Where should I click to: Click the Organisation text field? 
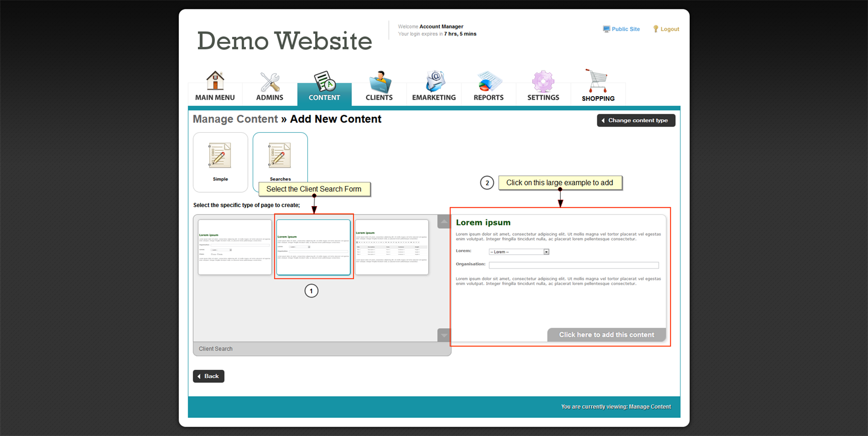pos(574,265)
